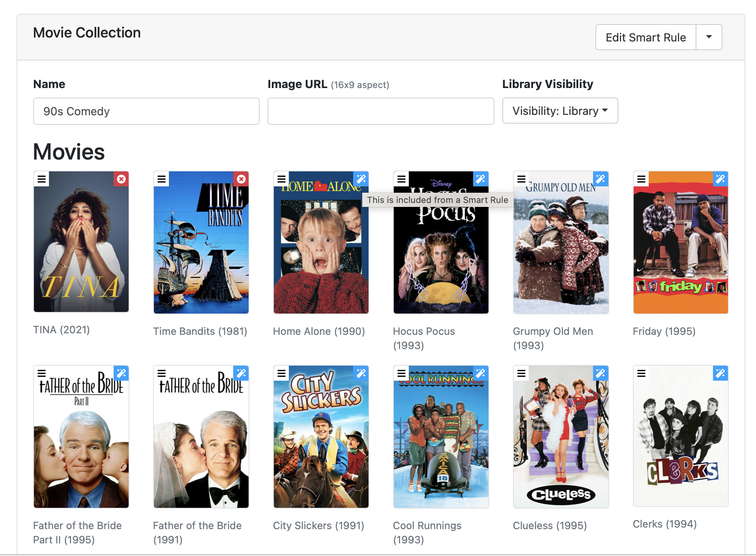Viewport: 756px width, 556px height.
Task: Click the smart rule wand on Grumpy Old Men
Action: tap(601, 179)
